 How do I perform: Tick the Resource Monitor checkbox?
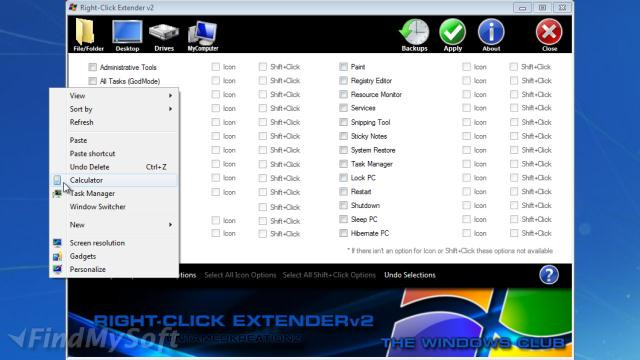tap(343, 94)
